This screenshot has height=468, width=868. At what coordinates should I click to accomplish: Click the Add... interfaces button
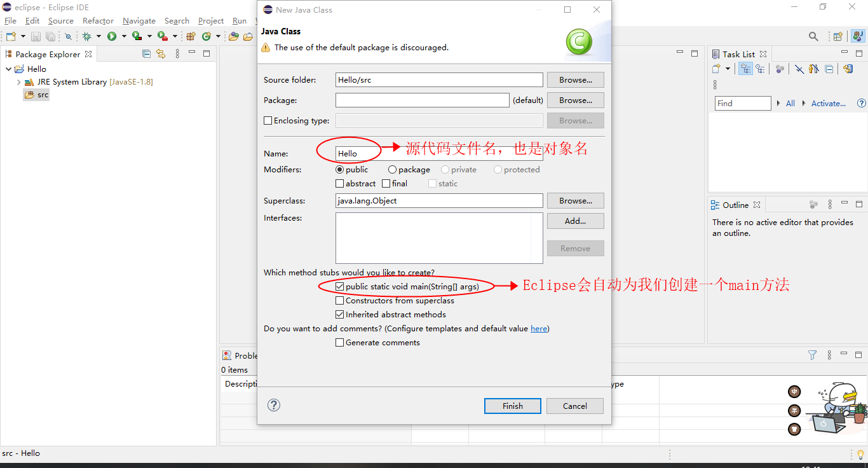click(576, 221)
